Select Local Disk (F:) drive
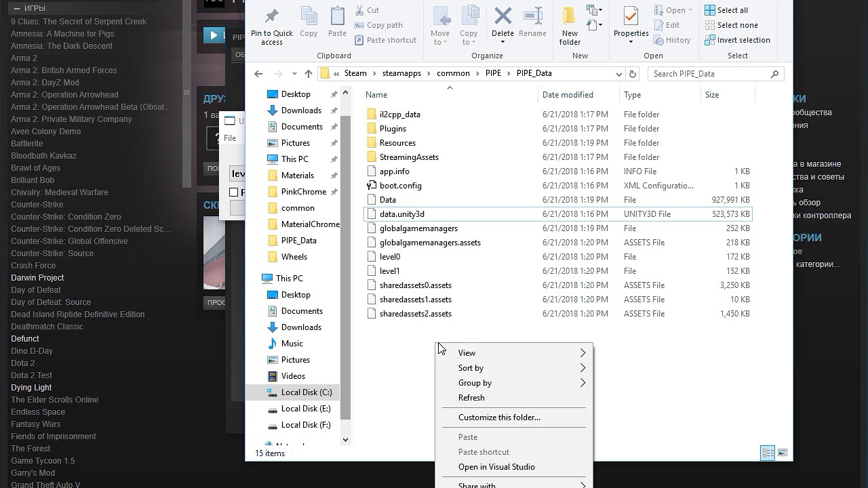868x488 pixels. pos(306,425)
